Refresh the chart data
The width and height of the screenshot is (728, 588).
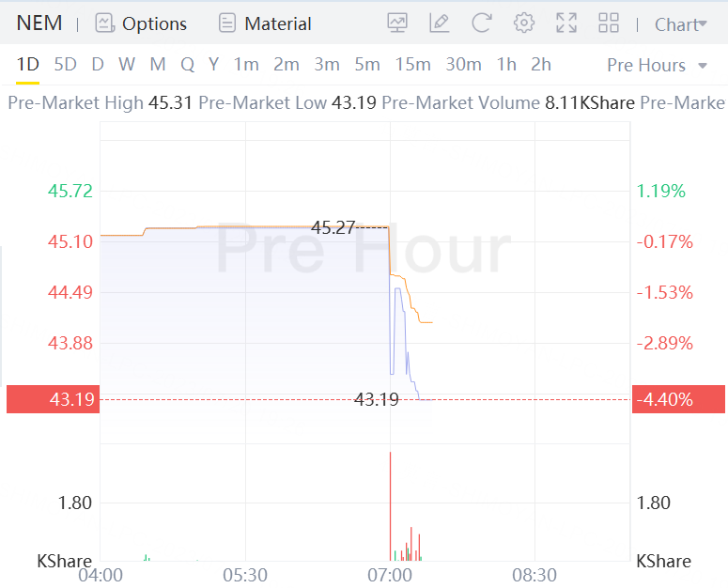pyautogui.click(x=481, y=23)
